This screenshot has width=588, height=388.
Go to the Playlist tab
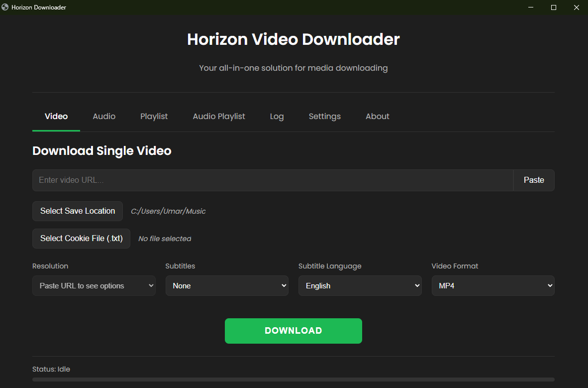click(154, 117)
